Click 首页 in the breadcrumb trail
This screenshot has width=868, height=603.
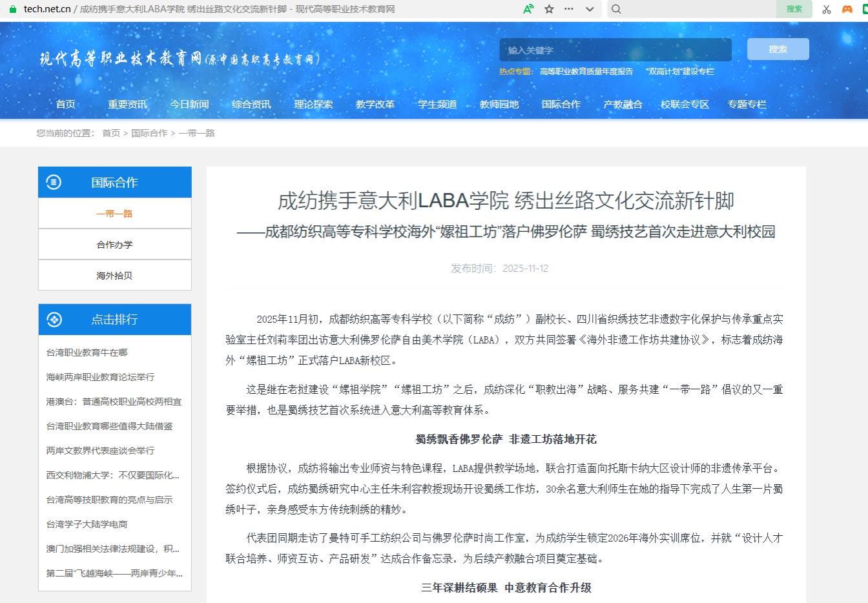pyautogui.click(x=111, y=133)
